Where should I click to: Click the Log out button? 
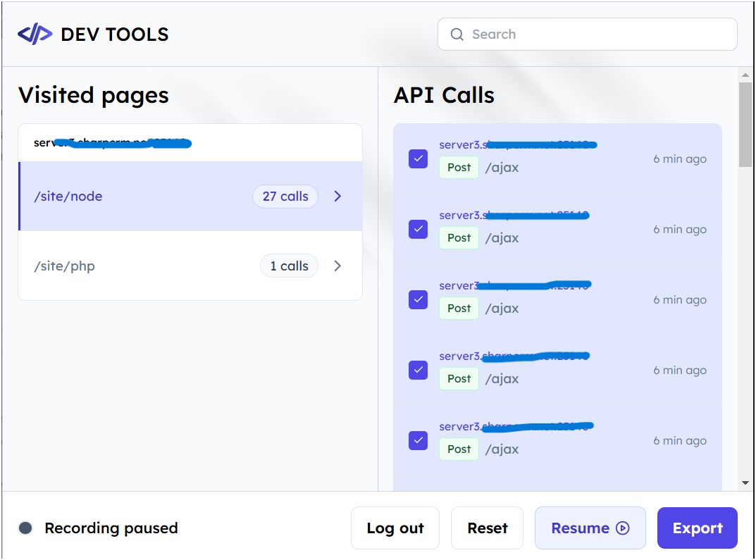395,528
